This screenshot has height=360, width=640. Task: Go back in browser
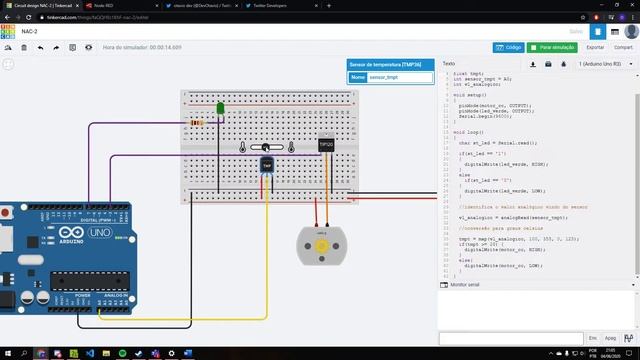[7, 18]
